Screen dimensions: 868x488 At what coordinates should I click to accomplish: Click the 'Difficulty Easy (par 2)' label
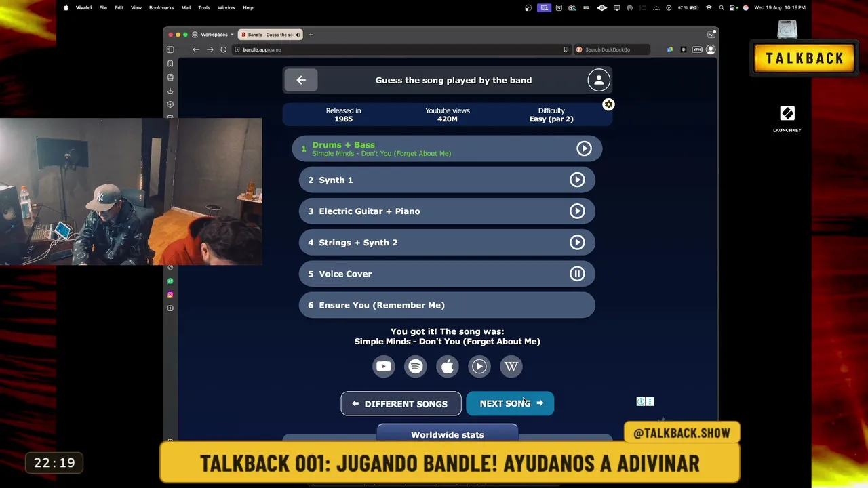(551, 115)
